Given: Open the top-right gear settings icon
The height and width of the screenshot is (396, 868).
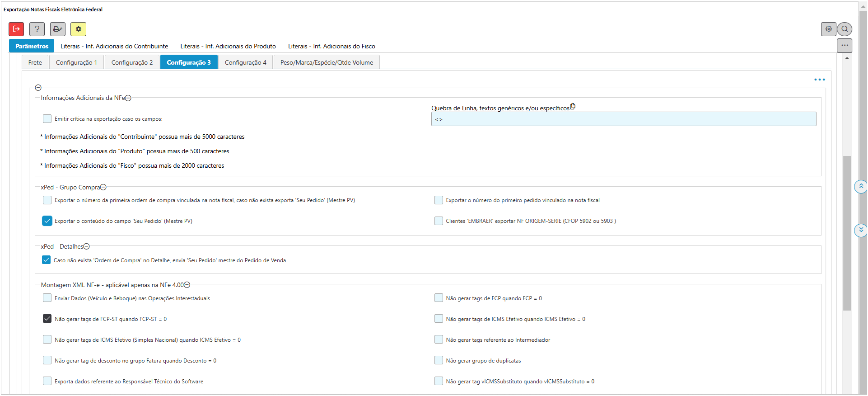Looking at the screenshot, I should [828, 29].
